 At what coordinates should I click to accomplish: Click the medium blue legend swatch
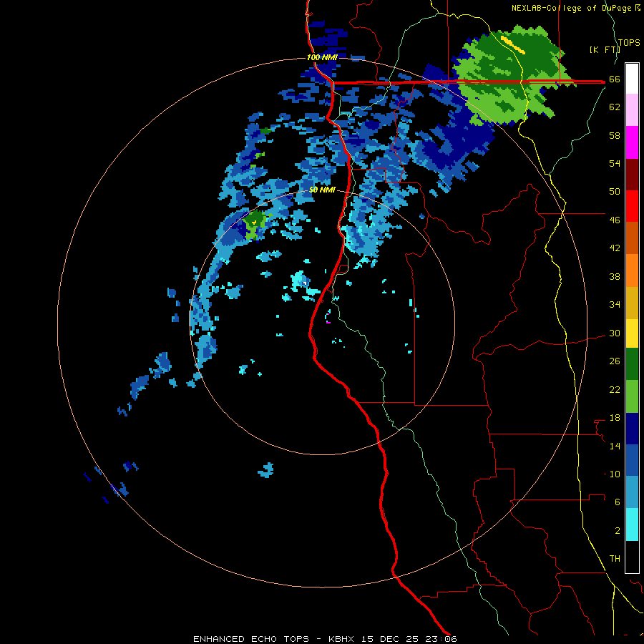coord(632,460)
